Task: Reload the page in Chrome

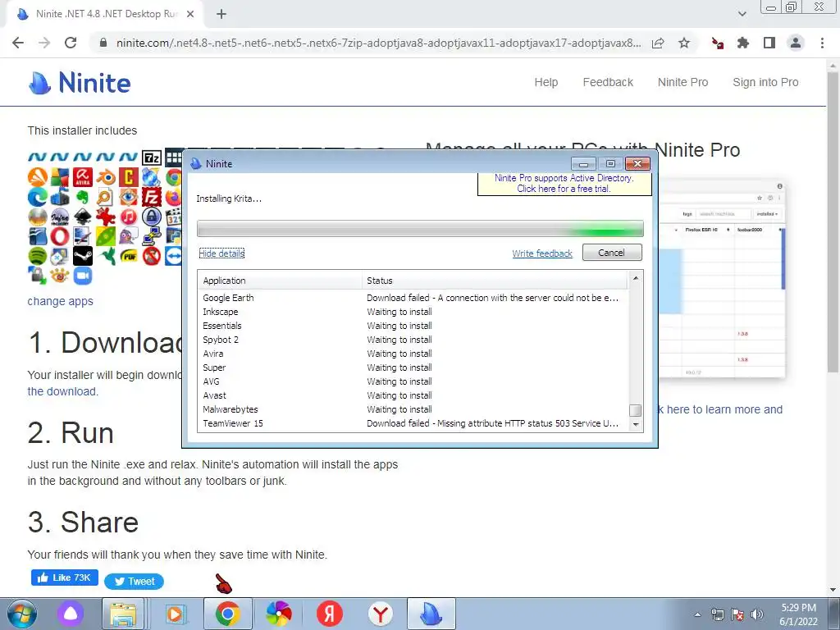Action: tap(71, 43)
